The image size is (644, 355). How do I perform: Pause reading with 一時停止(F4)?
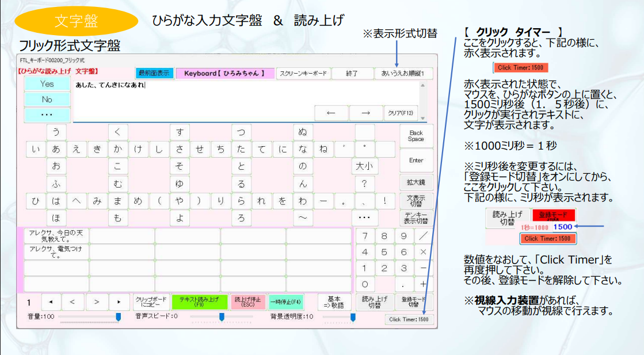[x=286, y=302]
